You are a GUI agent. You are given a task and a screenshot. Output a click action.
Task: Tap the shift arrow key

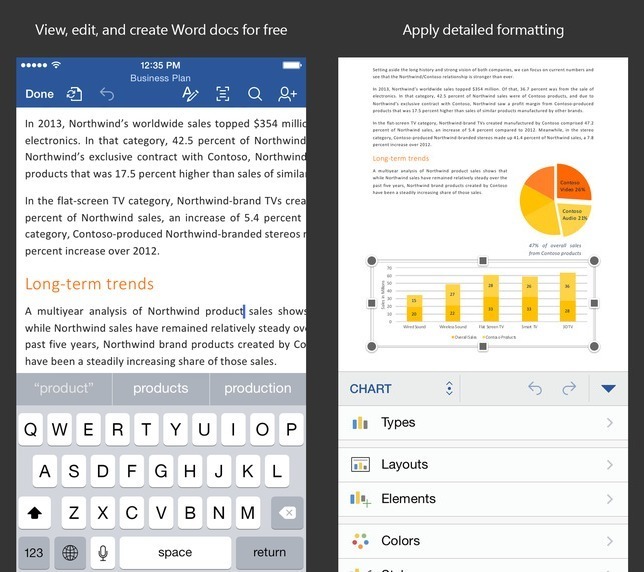click(34, 512)
